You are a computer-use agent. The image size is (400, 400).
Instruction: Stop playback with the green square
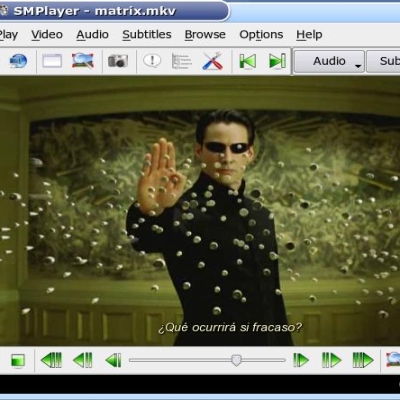(18, 360)
